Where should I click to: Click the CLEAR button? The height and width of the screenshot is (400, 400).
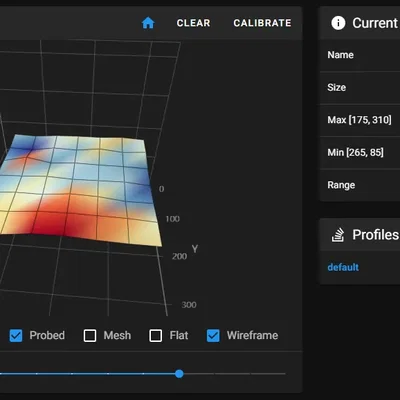pos(193,23)
